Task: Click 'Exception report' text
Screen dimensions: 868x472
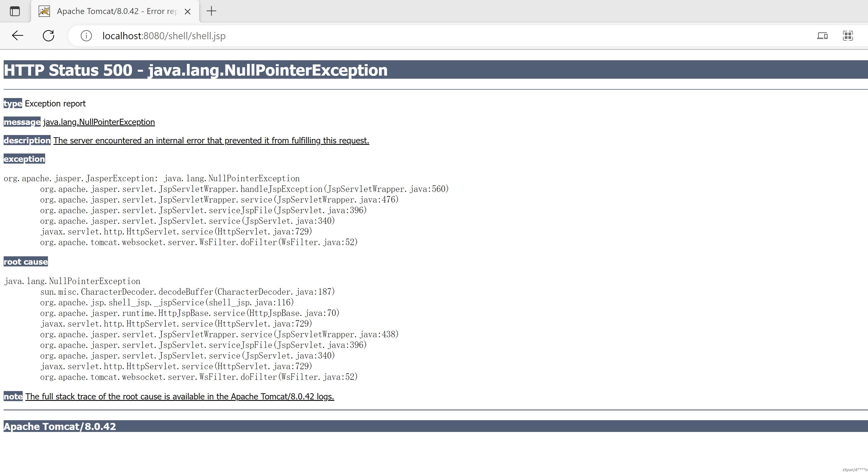Action: [x=55, y=103]
